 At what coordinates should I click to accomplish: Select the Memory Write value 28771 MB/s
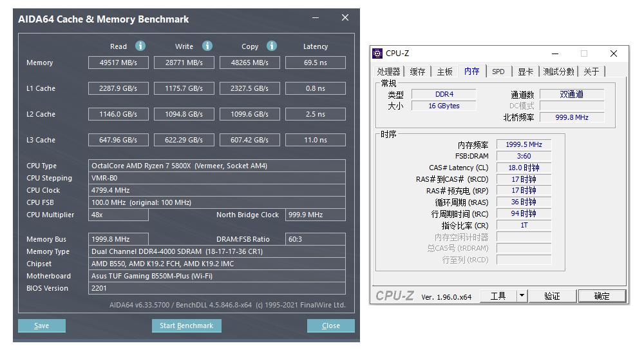(184, 63)
